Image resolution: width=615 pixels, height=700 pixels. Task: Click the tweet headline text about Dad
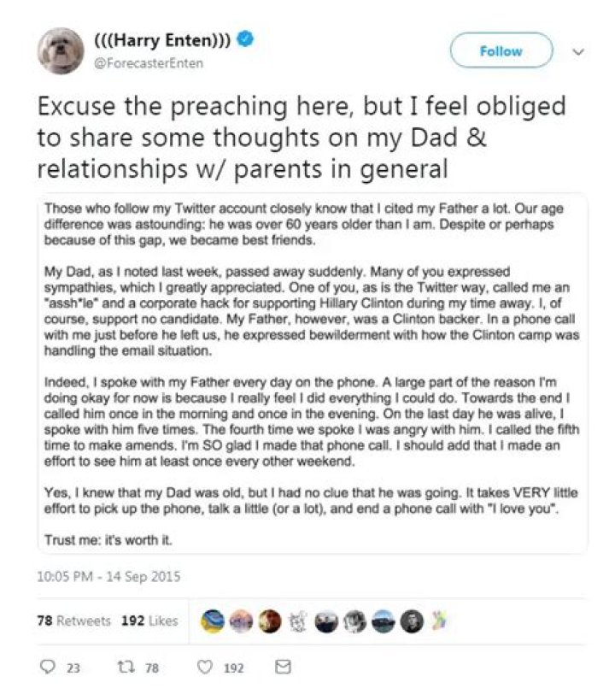click(302, 137)
